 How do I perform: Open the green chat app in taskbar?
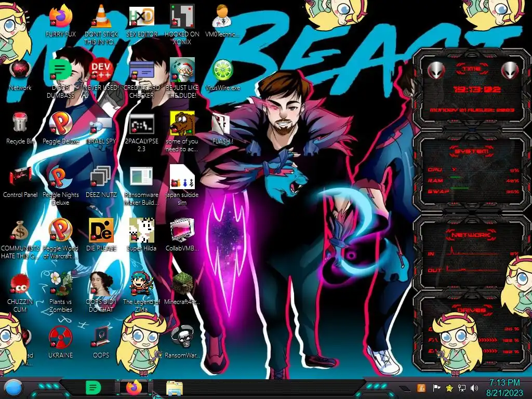(93, 388)
